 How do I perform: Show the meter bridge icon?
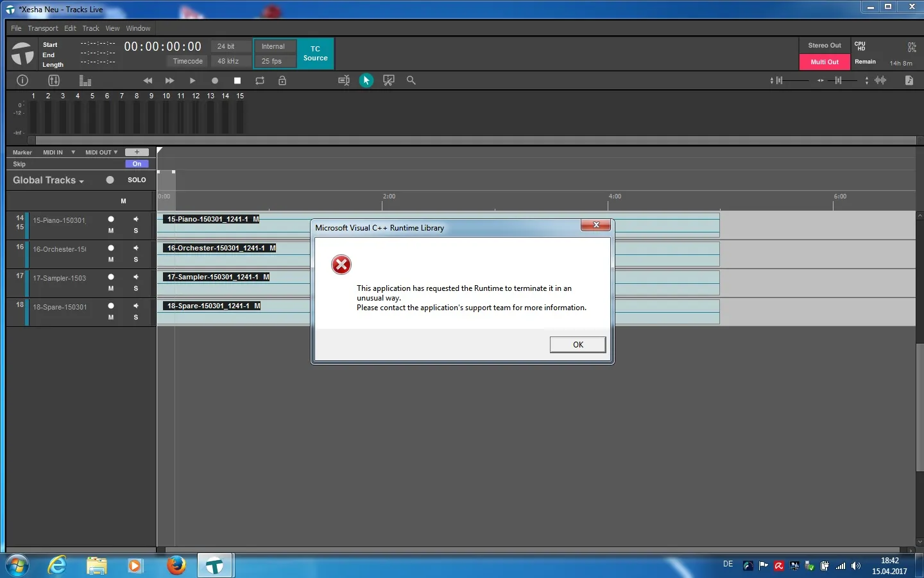[x=85, y=80]
